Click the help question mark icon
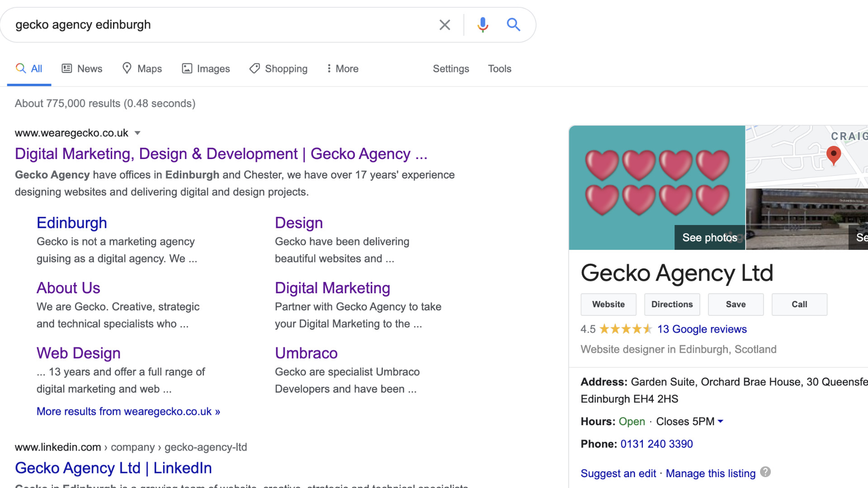Viewport: 868px width, 488px height. 765,472
